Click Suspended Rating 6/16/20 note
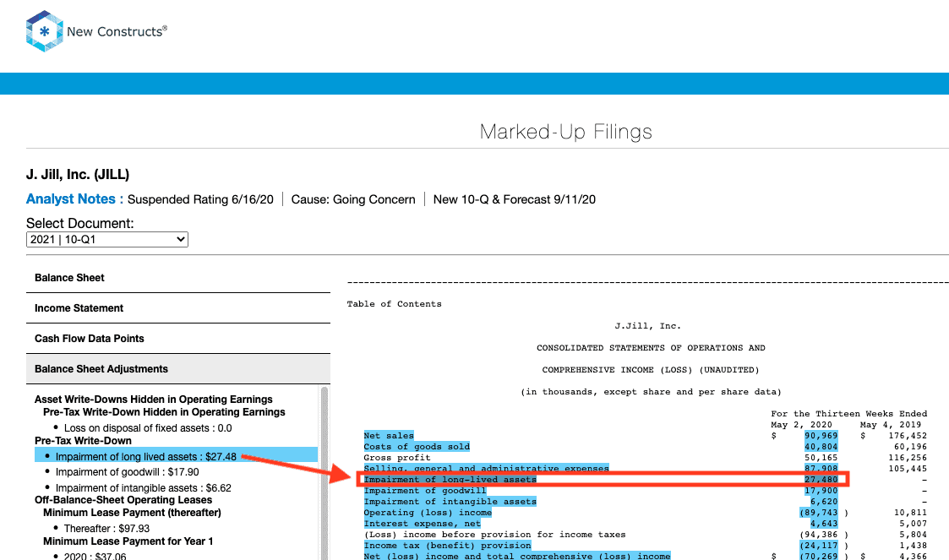 (200, 199)
